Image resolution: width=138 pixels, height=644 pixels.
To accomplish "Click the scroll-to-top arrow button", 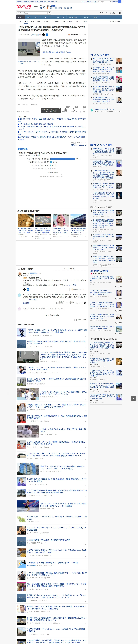I will [133, 398].
